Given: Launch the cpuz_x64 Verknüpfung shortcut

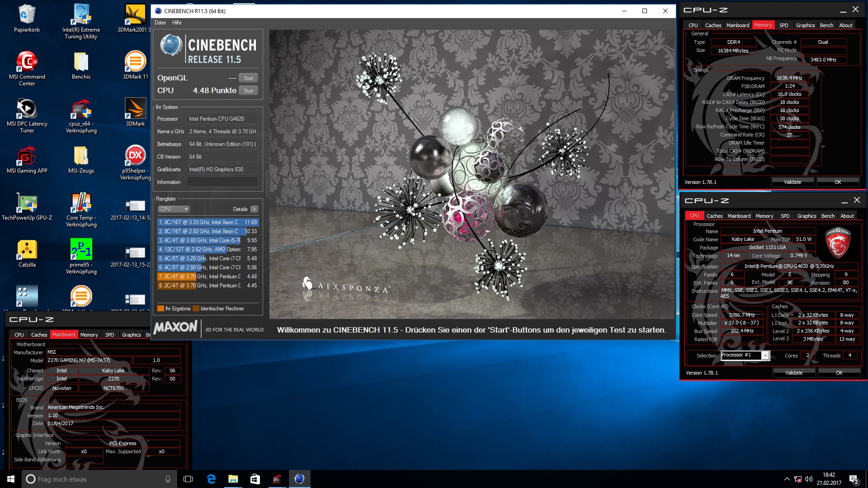Looking at the screenshot, I should (x=81, y=115).
